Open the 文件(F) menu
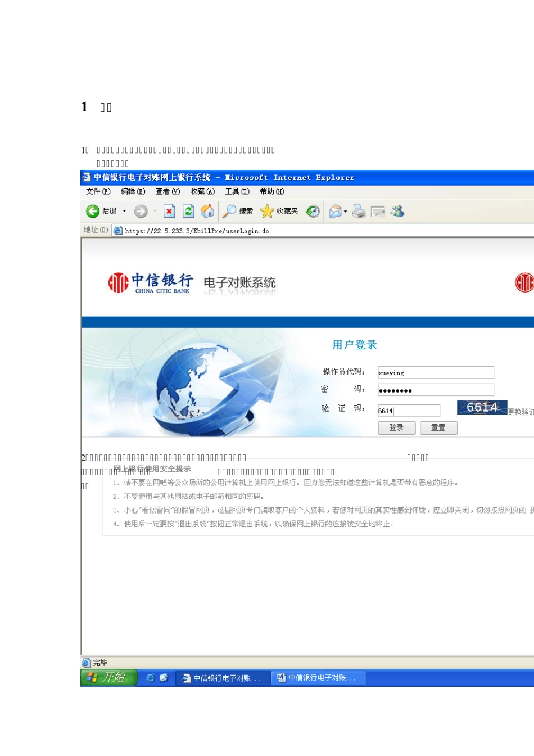Viewport: 534px width, 756px height. tap(98, 191)
